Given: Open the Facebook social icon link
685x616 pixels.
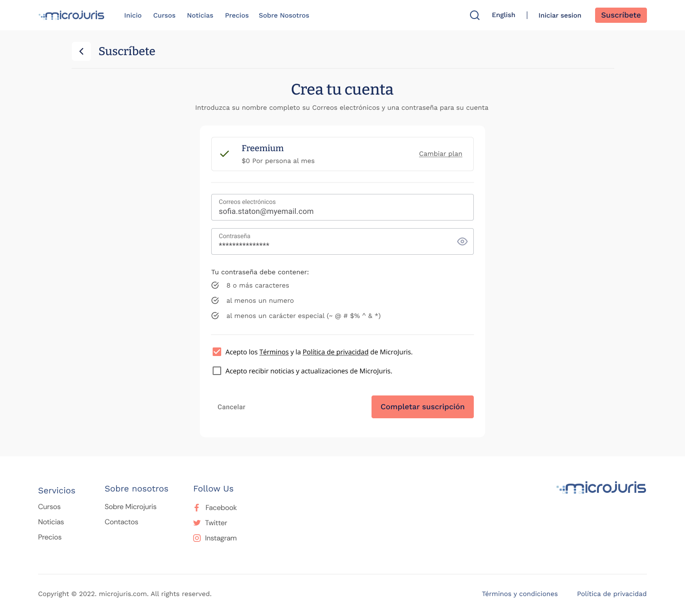Looking at the screenshot, I should [196, 508].
